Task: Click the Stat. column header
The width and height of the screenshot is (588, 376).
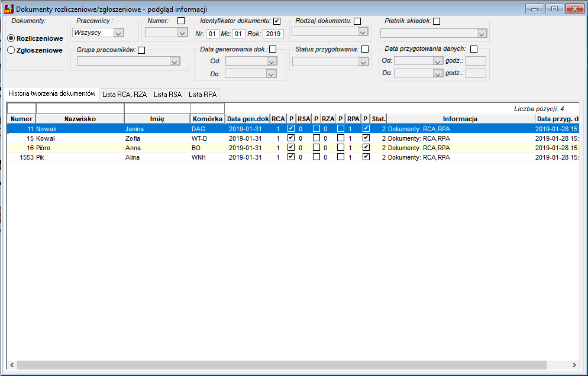Action: click(379, 119)
